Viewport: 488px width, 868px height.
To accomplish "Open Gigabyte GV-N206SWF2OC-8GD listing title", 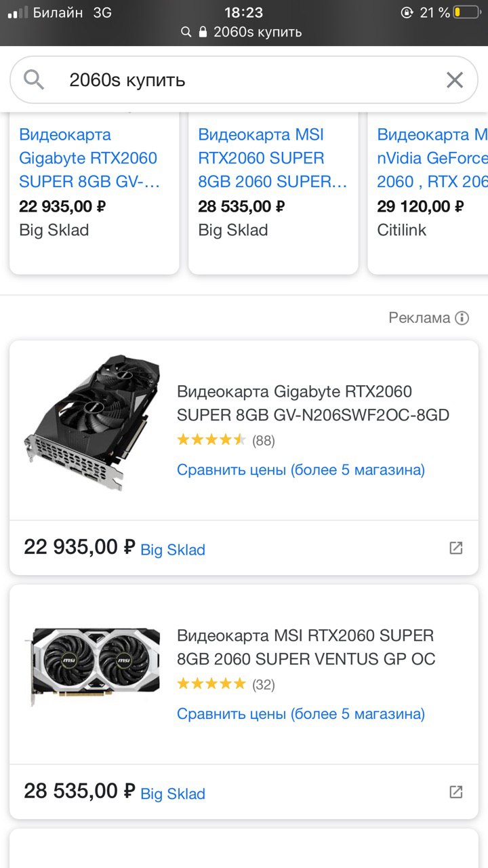I will [312, 403].
